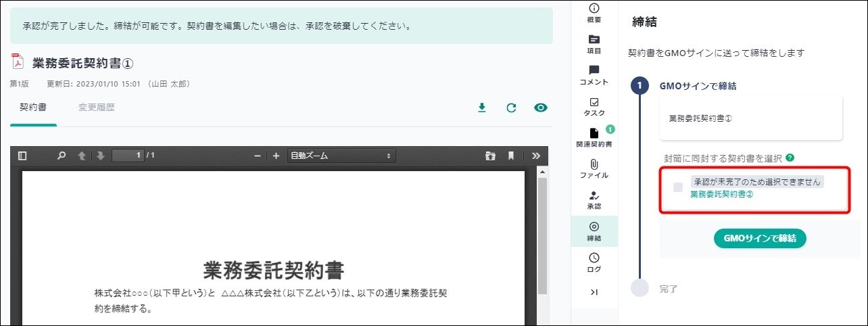Check the 業務委託契約書② checkbox

click(678, 187)
